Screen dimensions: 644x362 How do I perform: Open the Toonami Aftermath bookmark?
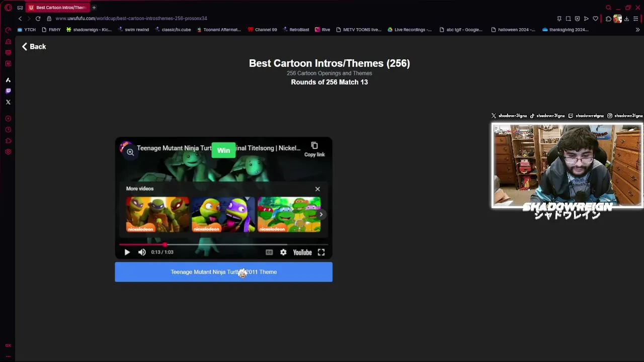(x=219, y=30)
